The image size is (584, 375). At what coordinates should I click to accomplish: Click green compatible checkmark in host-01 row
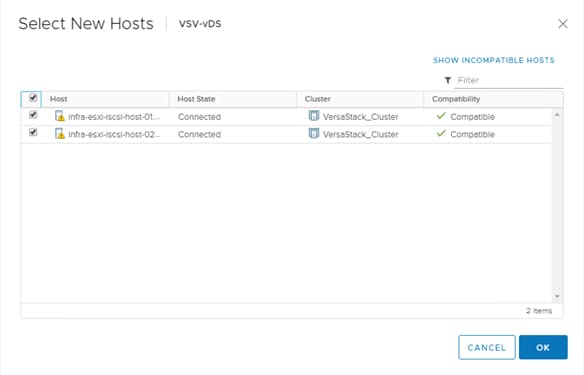pyautogui.click(x=441, y=116)
